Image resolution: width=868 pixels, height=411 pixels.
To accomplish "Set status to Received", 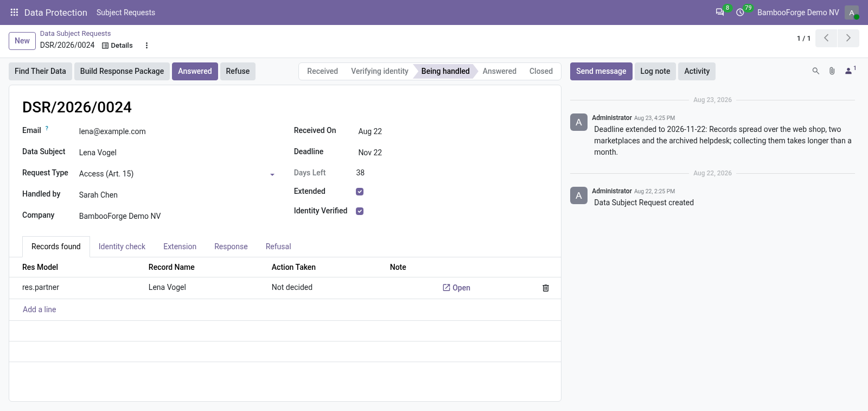I will [x=322, y=71].
